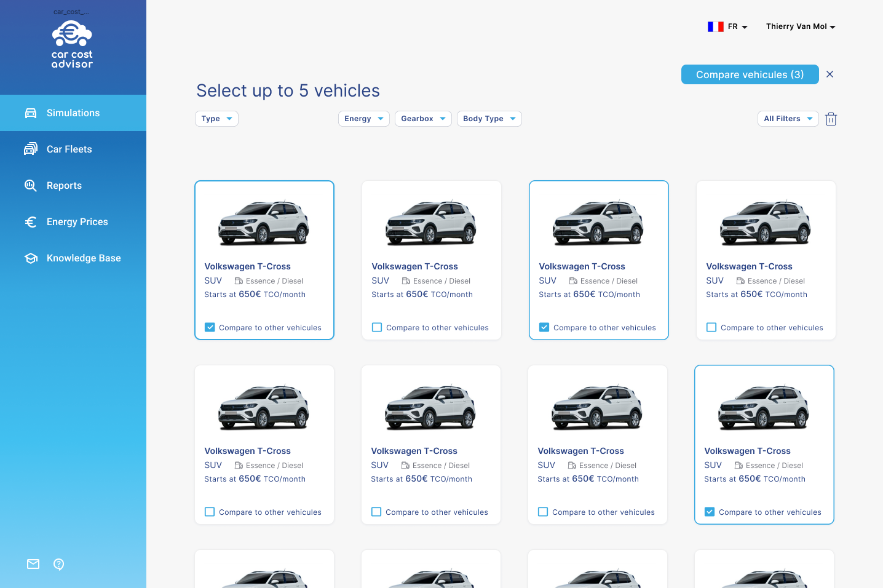Open the Simulations section in sidebar
This screenshot has width=883, height=588.
pyautogui.click(x=73, y=113)
